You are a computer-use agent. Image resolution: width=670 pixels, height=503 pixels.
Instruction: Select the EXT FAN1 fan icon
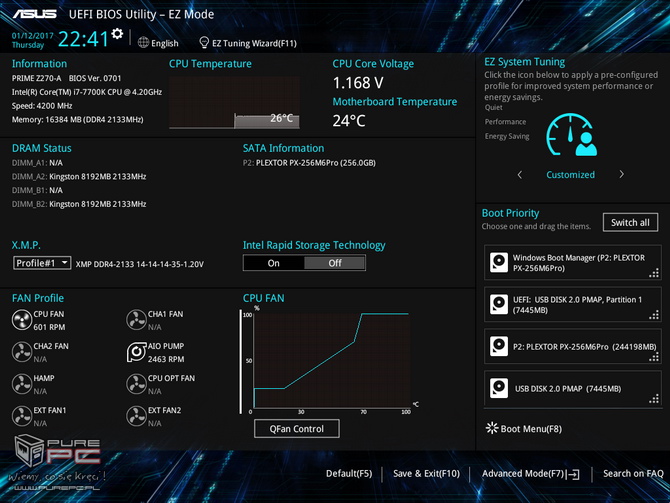21,416
